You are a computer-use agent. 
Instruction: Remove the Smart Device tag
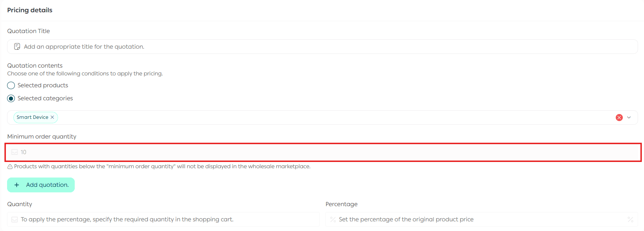click(x=52, y=117)
